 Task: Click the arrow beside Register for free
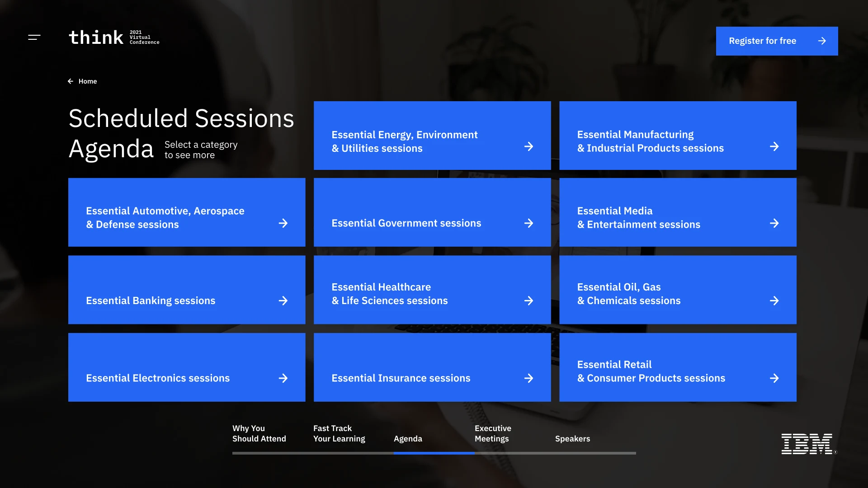[822, 41]
